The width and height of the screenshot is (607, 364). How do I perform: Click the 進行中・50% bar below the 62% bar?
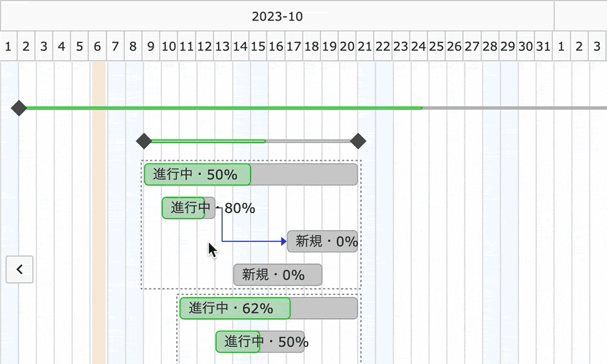point(260,342)
